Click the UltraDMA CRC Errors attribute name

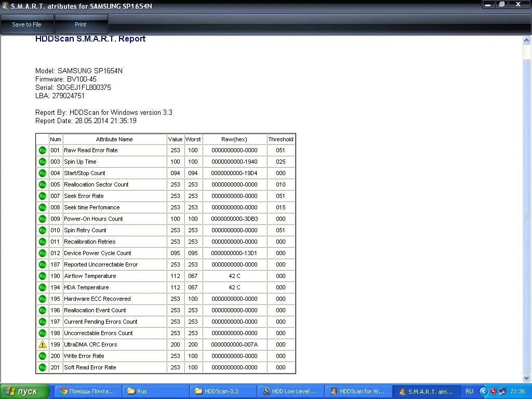90,344
